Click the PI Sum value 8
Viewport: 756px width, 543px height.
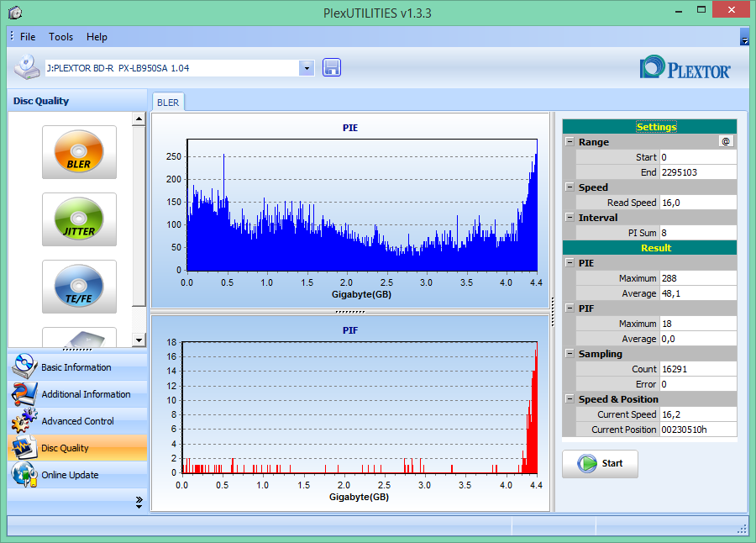pos(698,233)
